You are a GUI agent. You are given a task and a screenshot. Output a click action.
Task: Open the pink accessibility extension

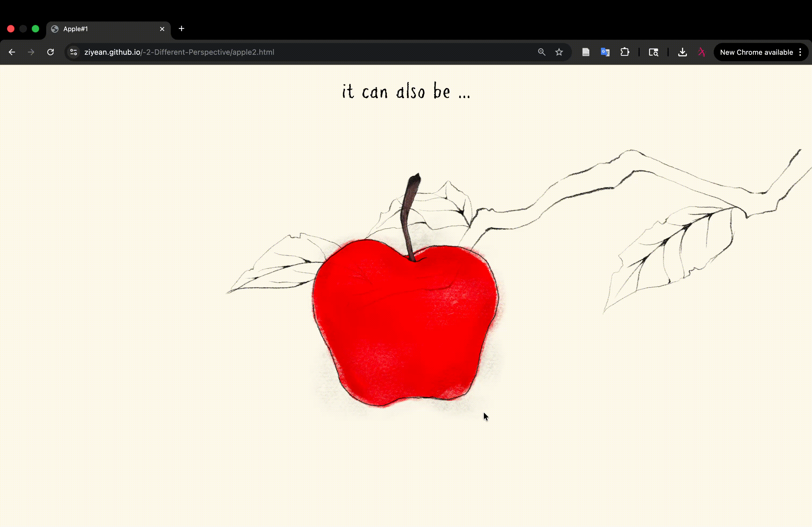pyautogui.click(x=702, y=52)
